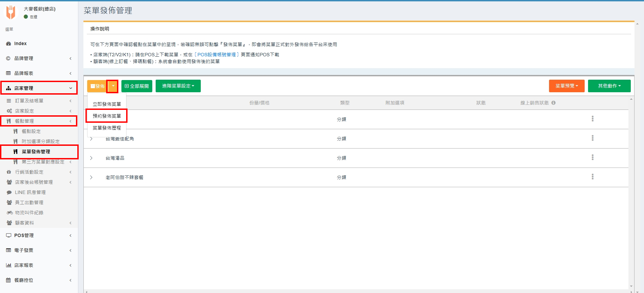Click the 全部展開 button
This screenshot has width=644, height=293.
pos(137,86)
